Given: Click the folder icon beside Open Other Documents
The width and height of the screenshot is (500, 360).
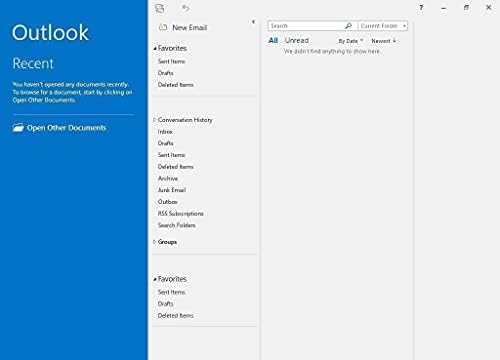Looking at the screenshot, I should click(18, 128).
